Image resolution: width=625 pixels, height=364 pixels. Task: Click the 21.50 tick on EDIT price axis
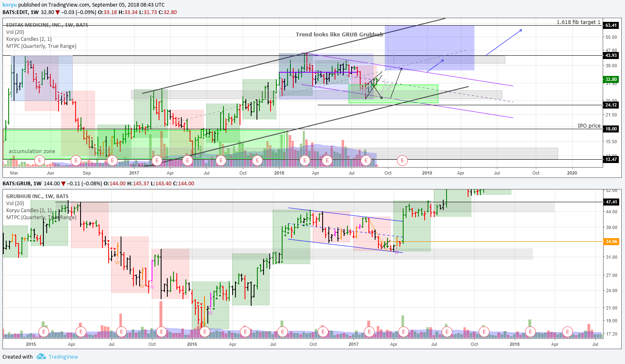click(611, 115)
